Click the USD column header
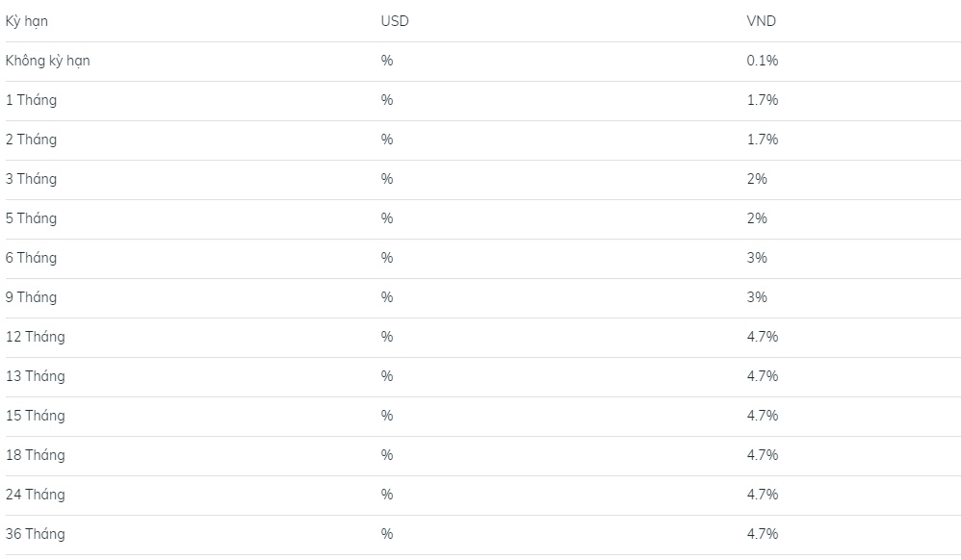 pos(395,21)
